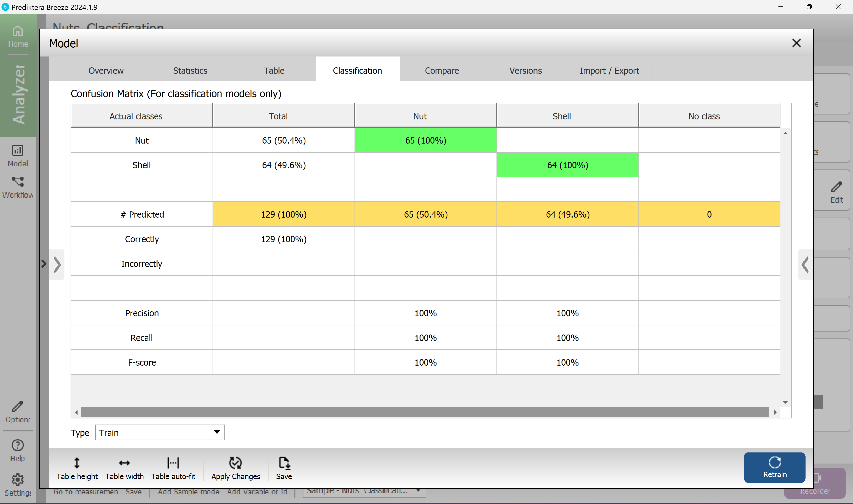Click the Nut column header

point(420,116)
